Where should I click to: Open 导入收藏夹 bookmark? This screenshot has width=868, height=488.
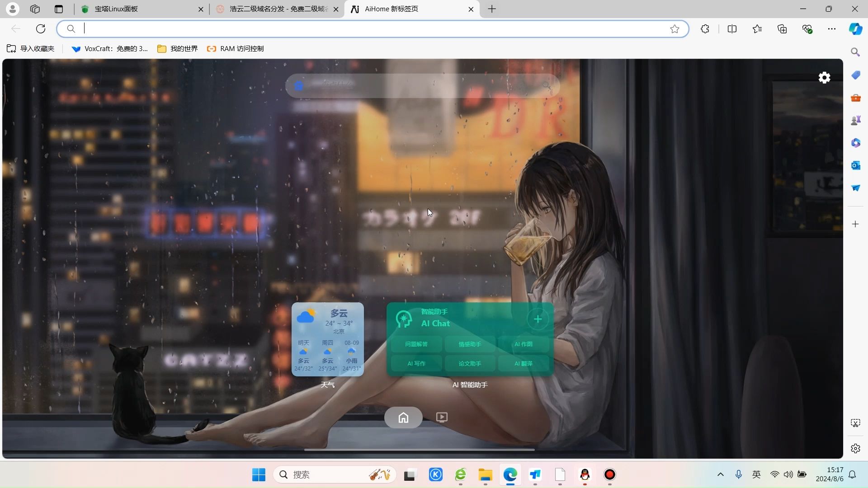pos(30,49)
